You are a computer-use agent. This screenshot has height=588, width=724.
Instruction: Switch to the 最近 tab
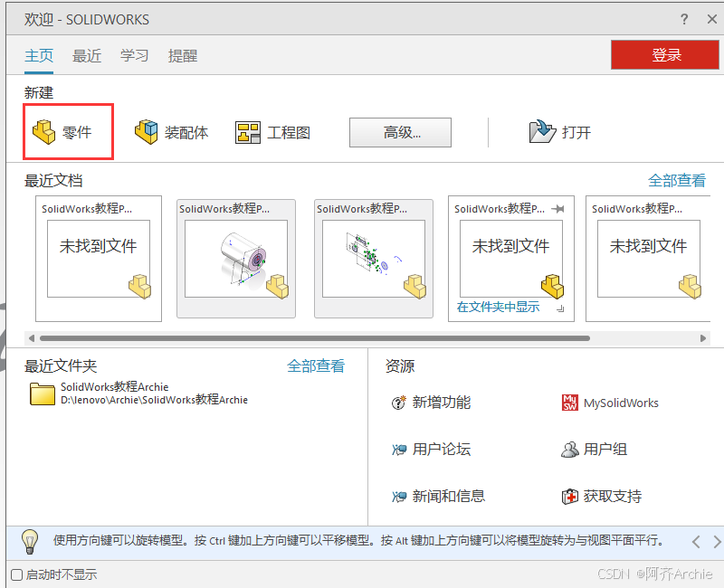pos(87,56)
